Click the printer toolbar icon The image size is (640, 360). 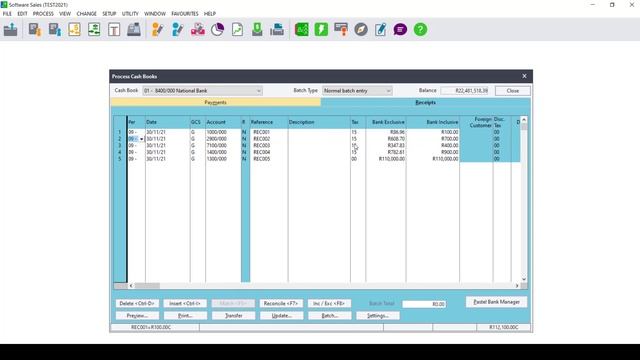point(277,29)
